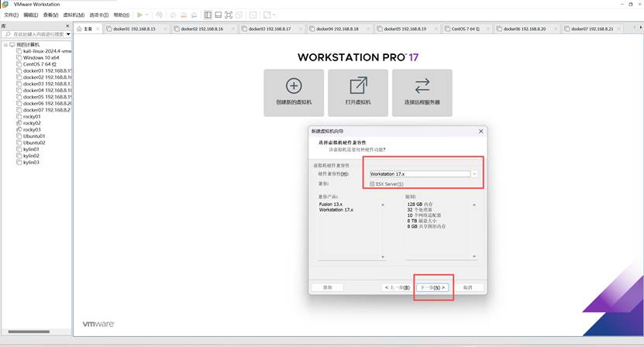Switch to the docker04 192.168.8.18 tab
The width and height of the screenshot is (644, 347).
point(338,29)
